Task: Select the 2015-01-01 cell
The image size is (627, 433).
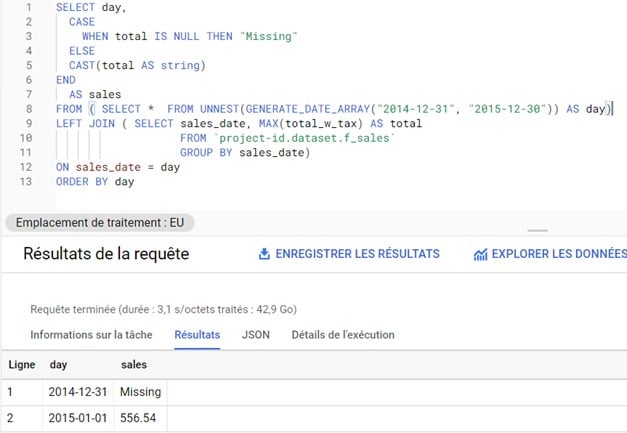Action: pyautogui.click(x=78, y=418)
